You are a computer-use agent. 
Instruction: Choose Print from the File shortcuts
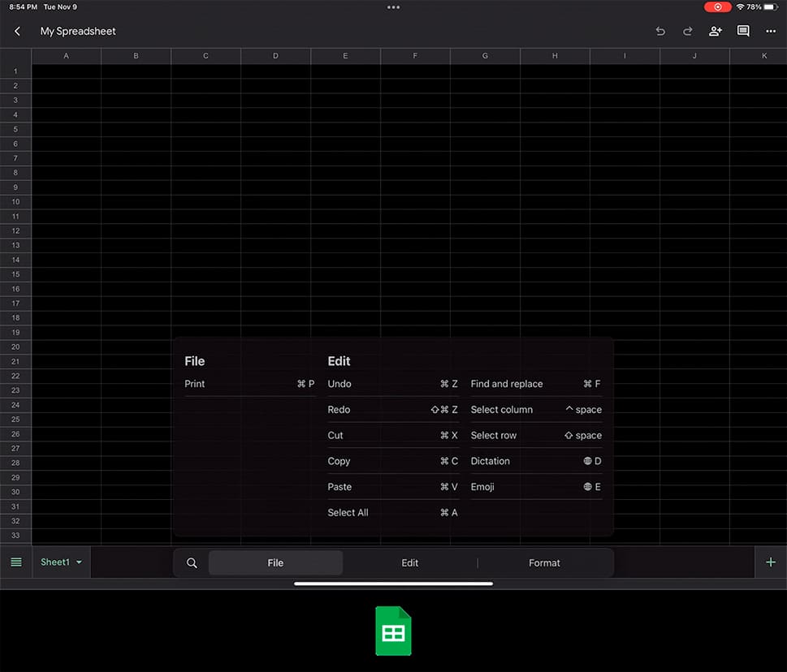click(249, 384)
